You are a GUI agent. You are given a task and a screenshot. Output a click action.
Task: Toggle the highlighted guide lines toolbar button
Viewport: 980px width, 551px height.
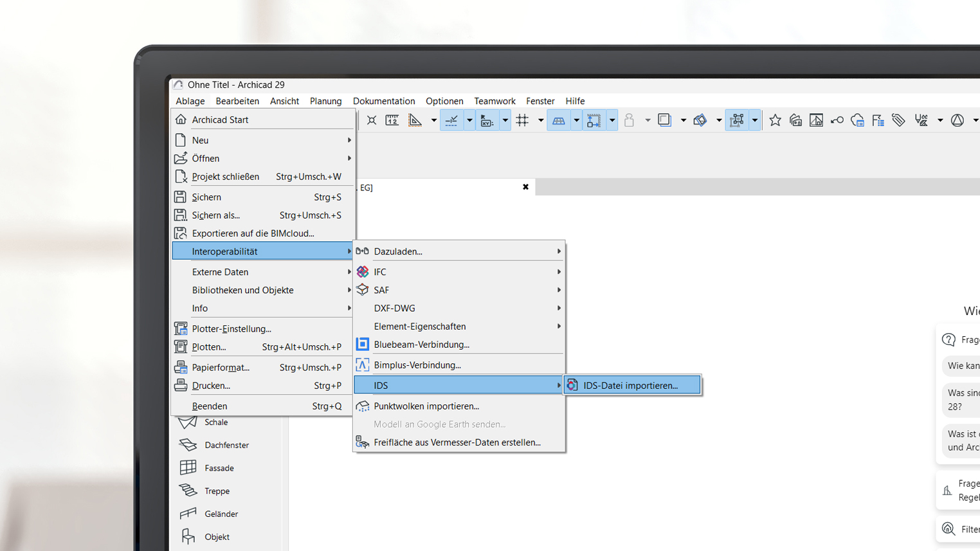(451, 120)
